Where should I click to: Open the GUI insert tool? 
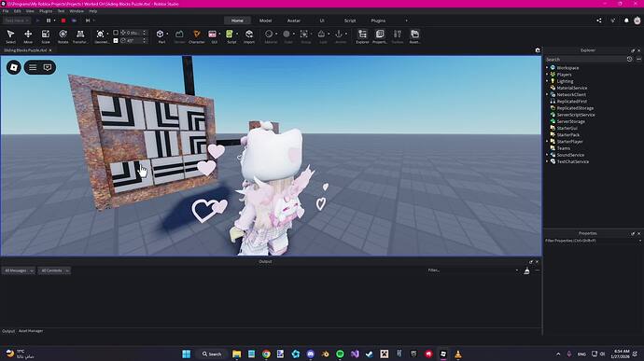pyautogui.click(x=213, y=36)
